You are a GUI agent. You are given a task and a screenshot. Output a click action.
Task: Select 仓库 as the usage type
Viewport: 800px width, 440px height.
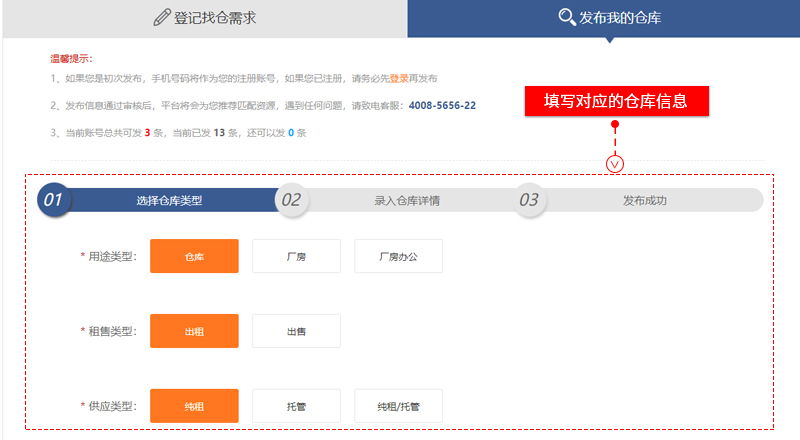click(x=194, y=256)
